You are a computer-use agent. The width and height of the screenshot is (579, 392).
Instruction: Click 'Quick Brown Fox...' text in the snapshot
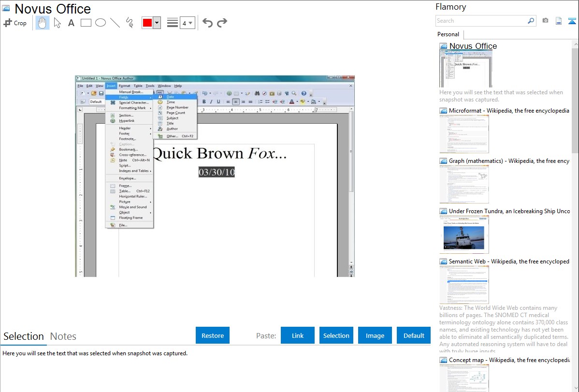click(x=220, y=153)
